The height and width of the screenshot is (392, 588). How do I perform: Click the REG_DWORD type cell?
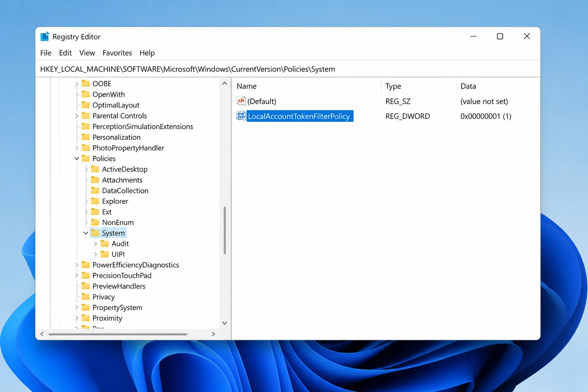pos(408,116)
